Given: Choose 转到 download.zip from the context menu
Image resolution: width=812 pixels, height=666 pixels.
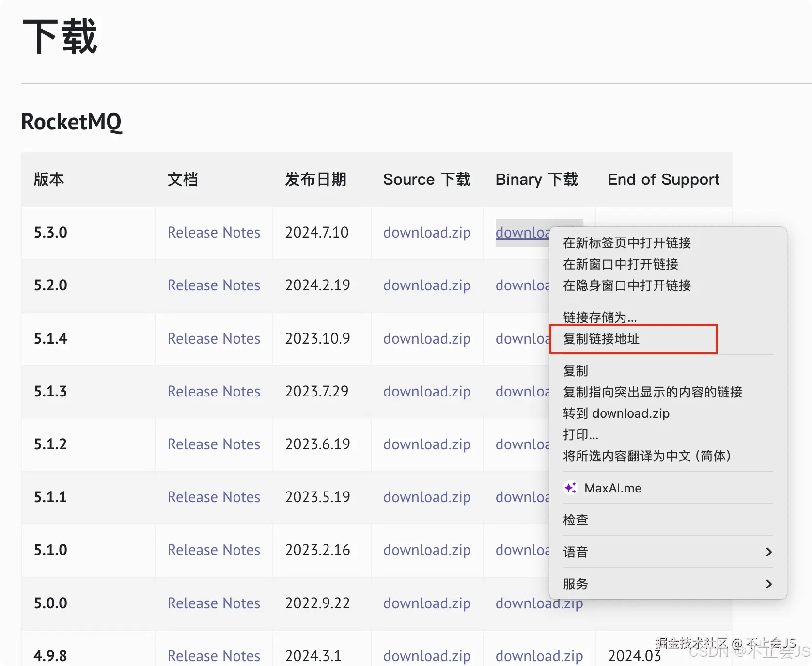Looking at the screenshot, I should click(x=616, y=413).
